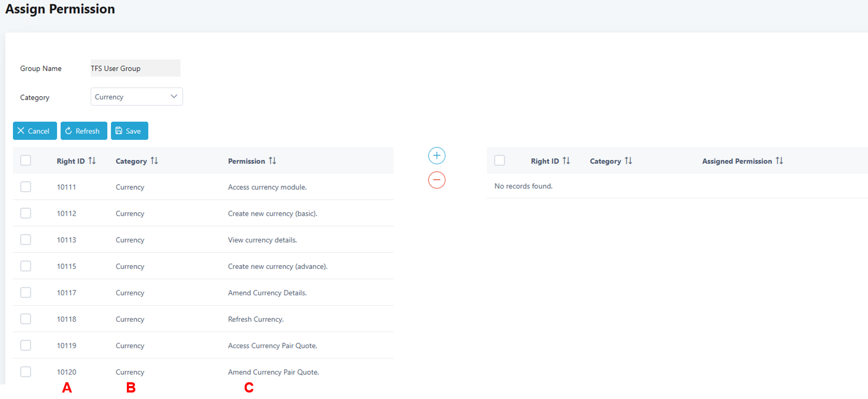
Task: Select the Amend Currency Details row
Action: tap(267, 293)
